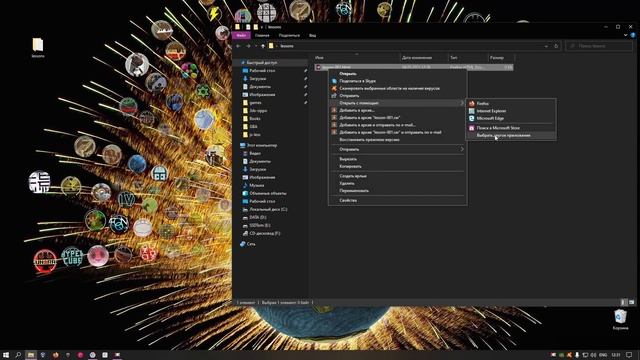Go forward with the Explorer forward arrow
Screen dimensions: 640x360
point(248,46)
